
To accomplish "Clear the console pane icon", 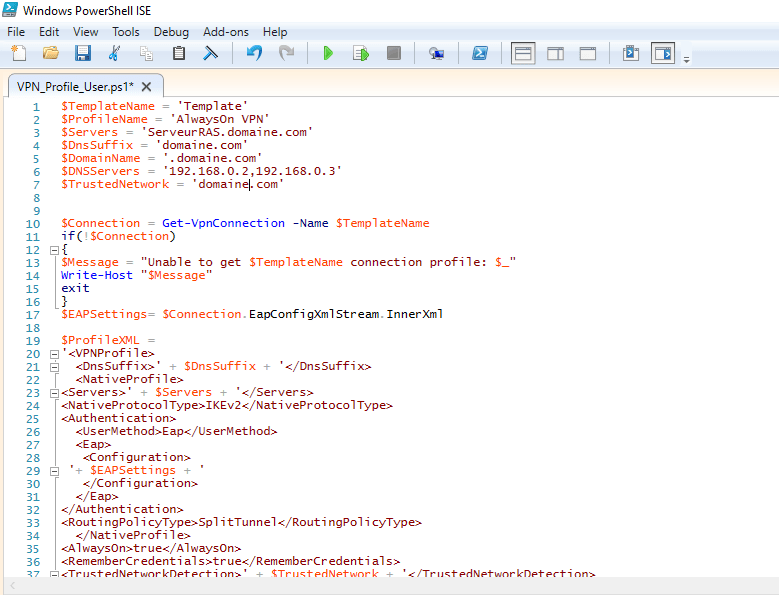I will coord(211,53).
